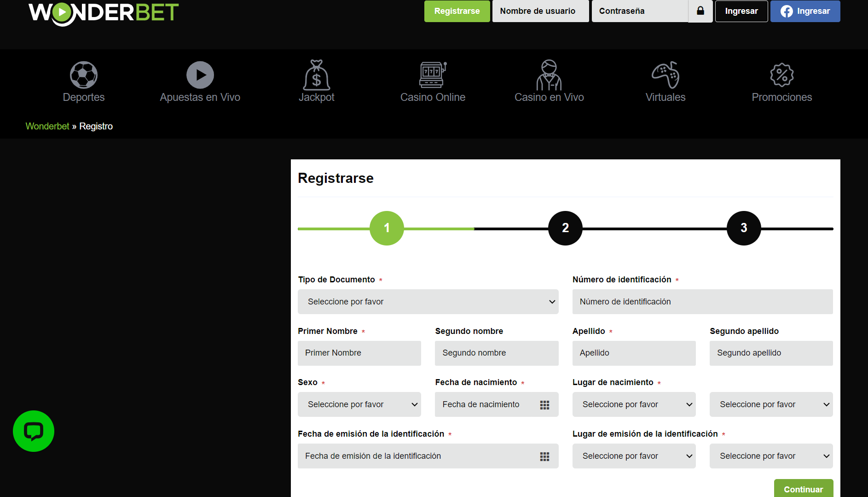Open Tipo de Documento dropdown
Image resolution: width=868 pixels, height=497 pixels.
428,302
